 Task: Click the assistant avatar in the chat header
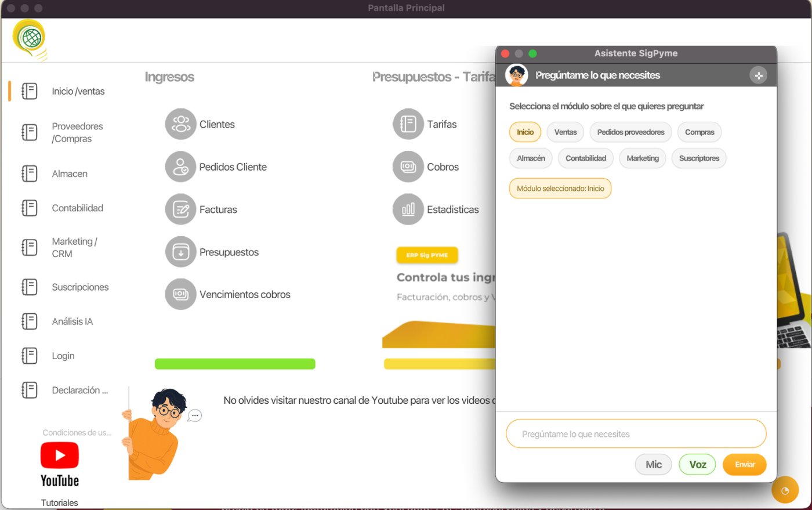coord(517,75)
